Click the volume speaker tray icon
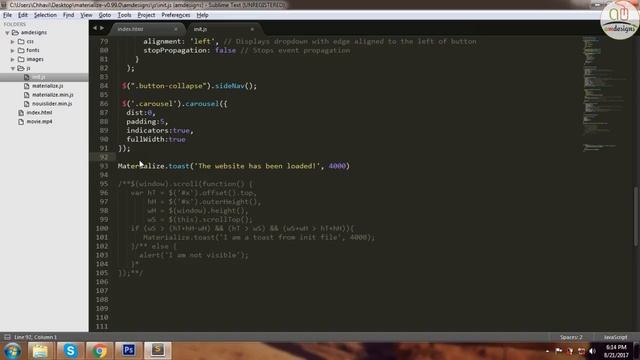Screen dimensions: 640x360 pyautogui.click(x=592, y=351)
